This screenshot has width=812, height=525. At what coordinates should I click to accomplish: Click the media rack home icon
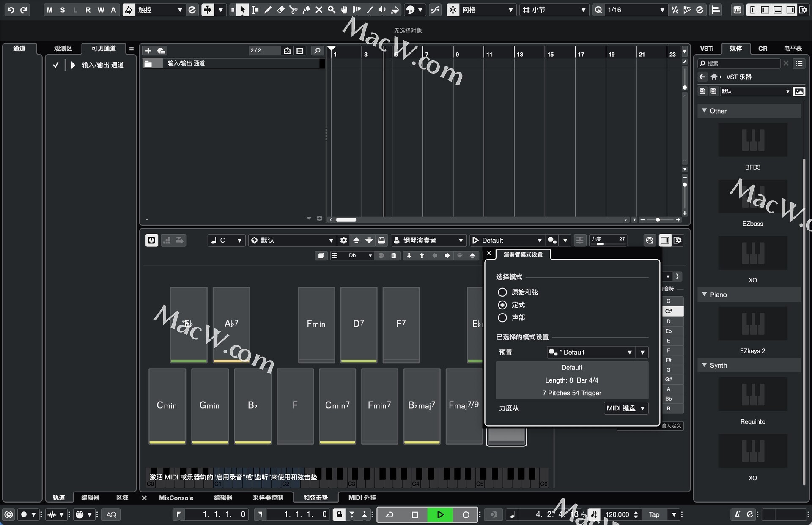714,77
